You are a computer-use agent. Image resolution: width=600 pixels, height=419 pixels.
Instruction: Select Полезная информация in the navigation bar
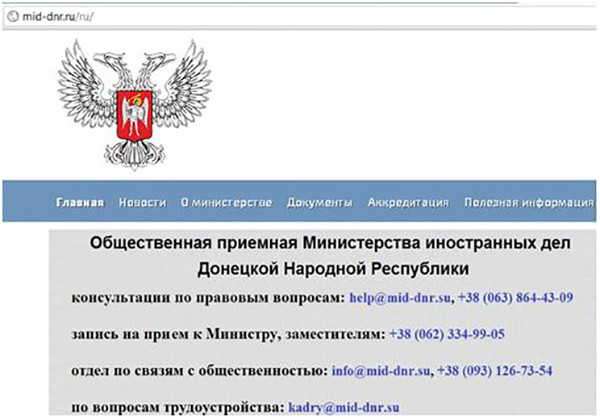coord(529,202)
